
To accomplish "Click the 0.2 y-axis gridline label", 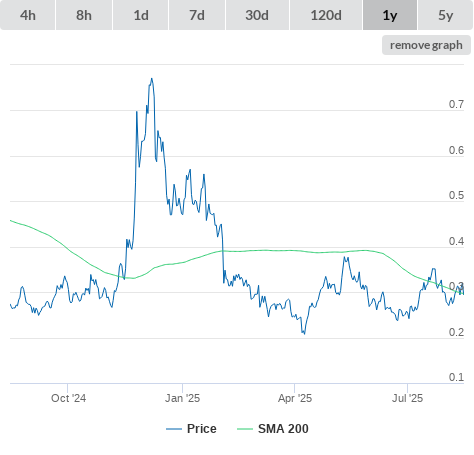I will point(456,332).
